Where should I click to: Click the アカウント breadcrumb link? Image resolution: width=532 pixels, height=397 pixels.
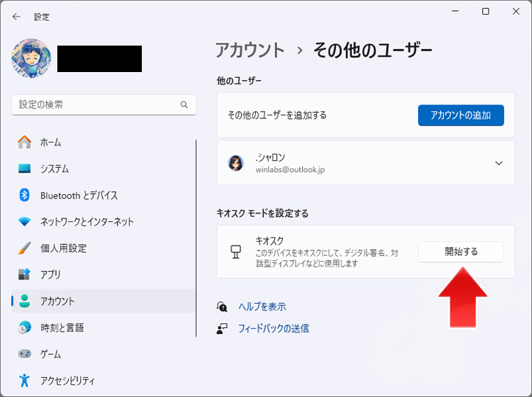click(x=250, y=50)
